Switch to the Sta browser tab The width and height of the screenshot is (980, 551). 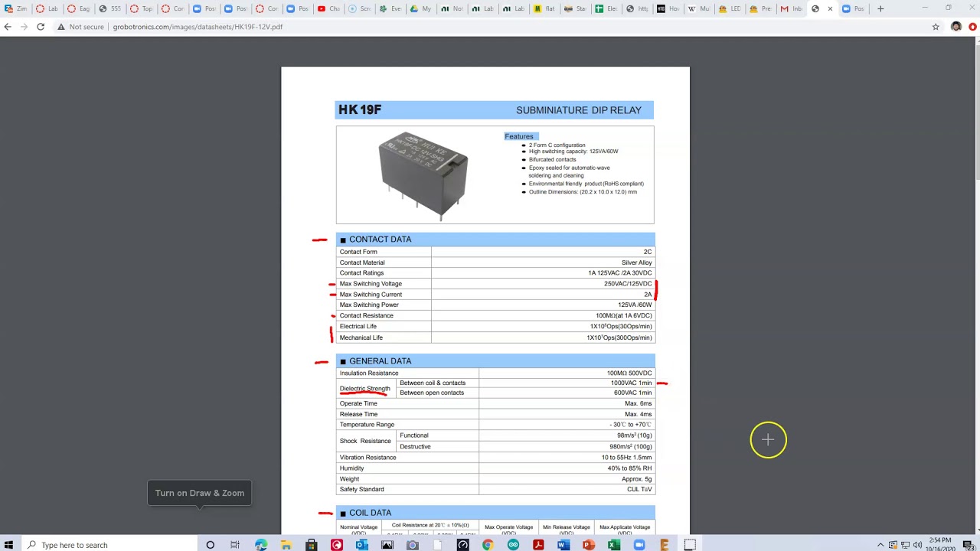pyautogui.click(x=576, y=9)
